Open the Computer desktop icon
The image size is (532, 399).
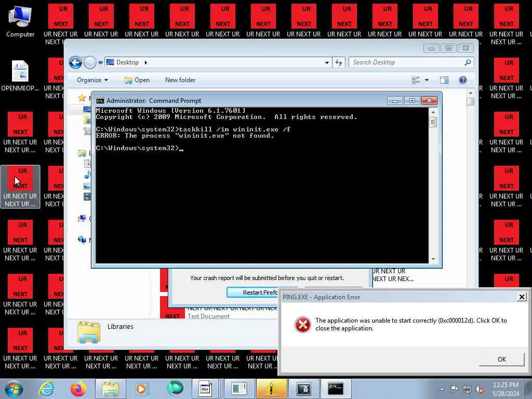20,22
